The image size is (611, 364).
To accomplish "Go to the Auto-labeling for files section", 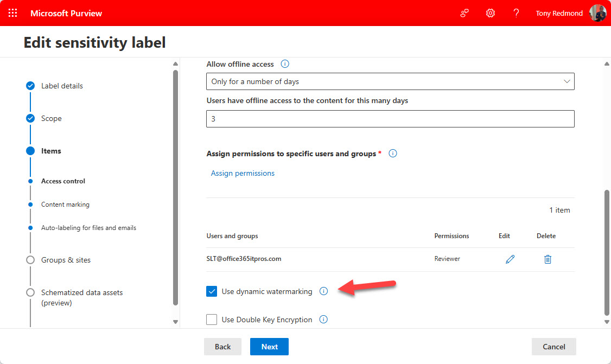I will [88, 227].
